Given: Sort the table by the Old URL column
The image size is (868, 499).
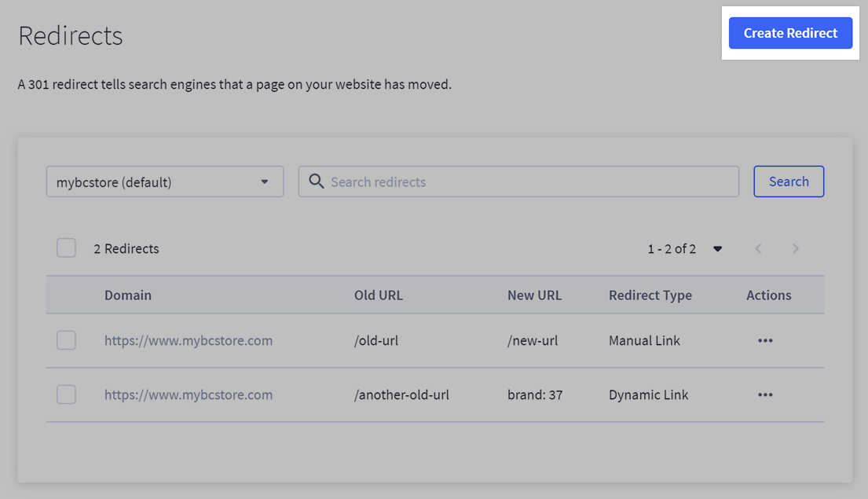Looking at the screenshot, I should click(378, 295).
